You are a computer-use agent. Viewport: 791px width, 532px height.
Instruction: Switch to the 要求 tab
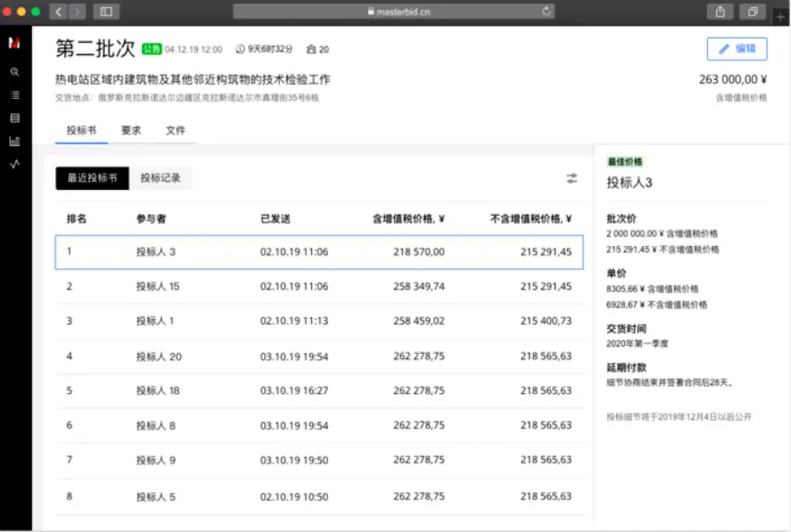131,130
